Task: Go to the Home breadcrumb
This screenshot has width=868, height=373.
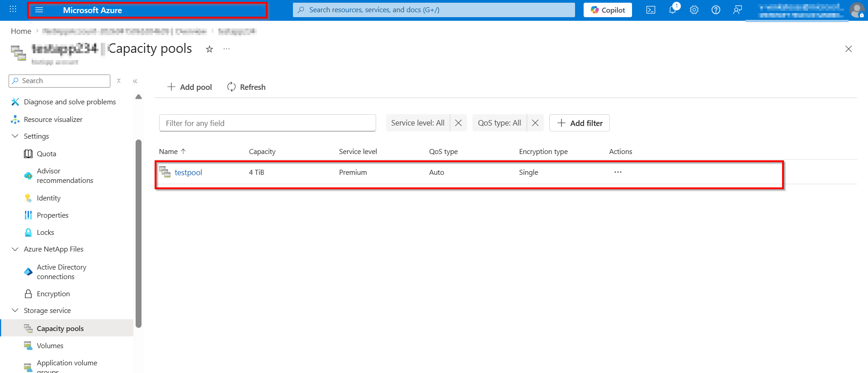Action: point(21,31)
